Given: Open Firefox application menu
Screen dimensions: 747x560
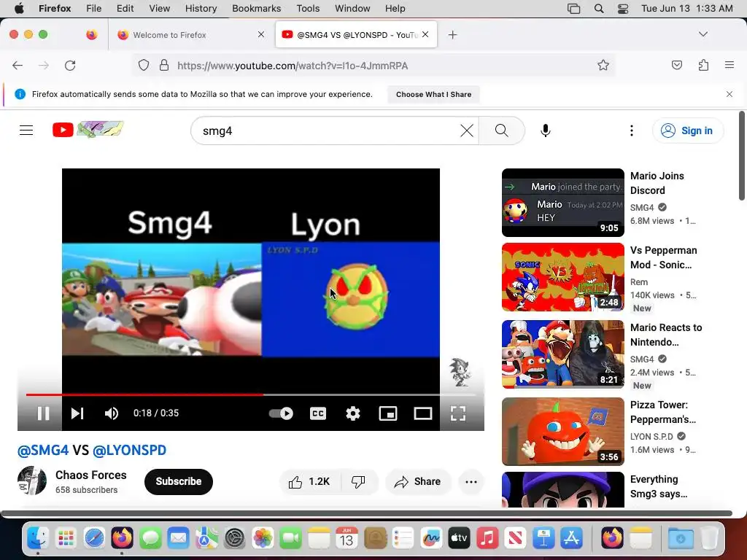Looking at the screenshot, I should pyautogui.click(x=729, y=65).
